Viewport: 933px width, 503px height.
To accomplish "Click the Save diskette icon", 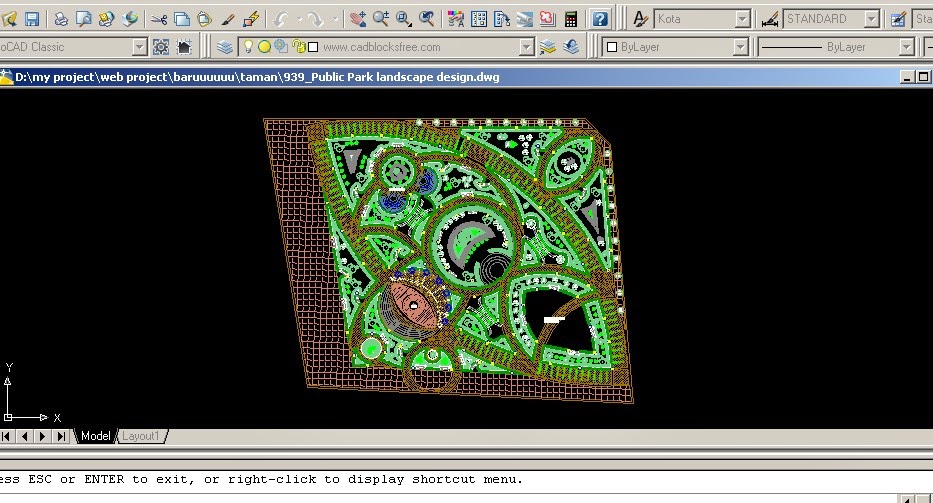I will (32, 19).
